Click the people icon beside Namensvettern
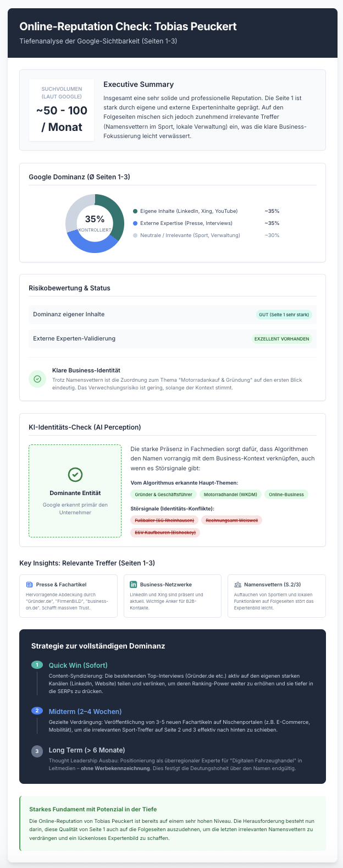The width and height of the screenshot is (343, 868). coord(237,585)
